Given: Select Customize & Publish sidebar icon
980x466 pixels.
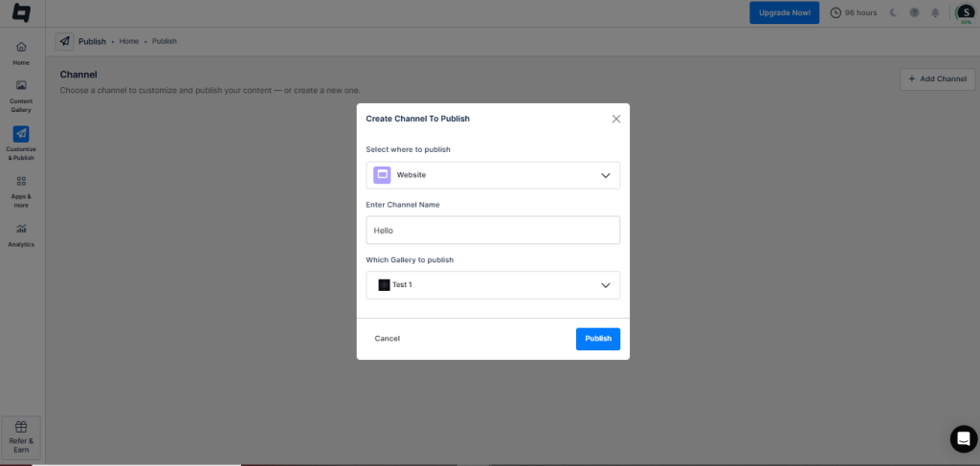Looking at the screenshot, I should coord(21,134).
